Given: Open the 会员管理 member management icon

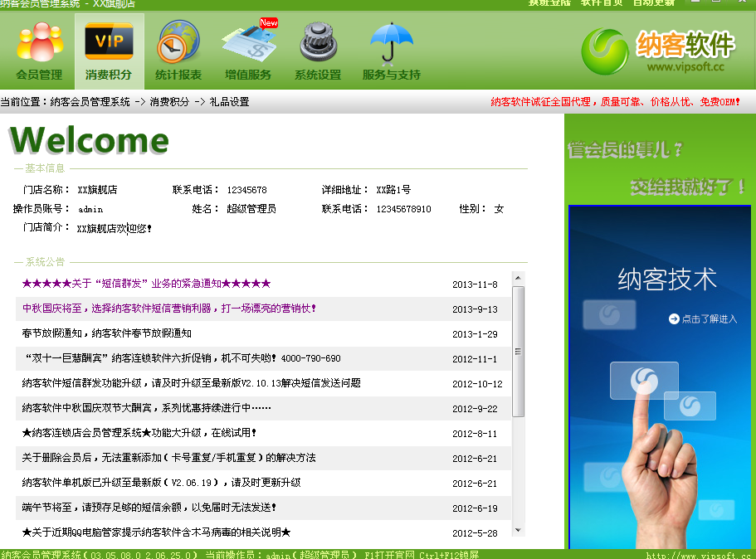Looking at the screenshot, I should [x=39, y=43].
